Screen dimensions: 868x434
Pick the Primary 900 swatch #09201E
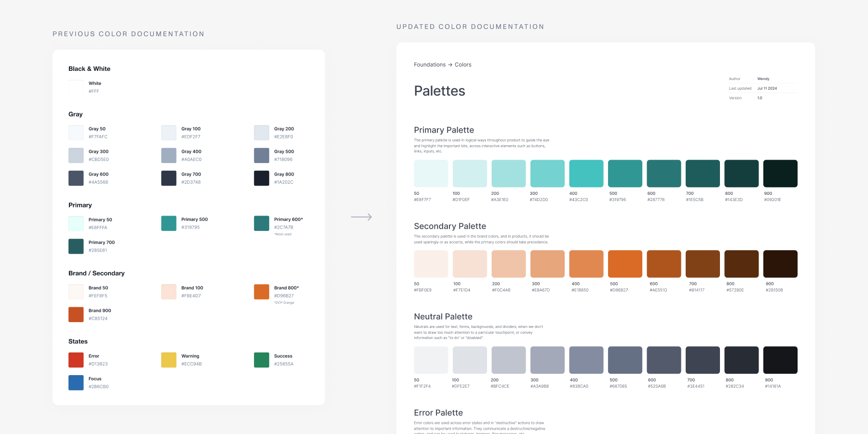780,174
